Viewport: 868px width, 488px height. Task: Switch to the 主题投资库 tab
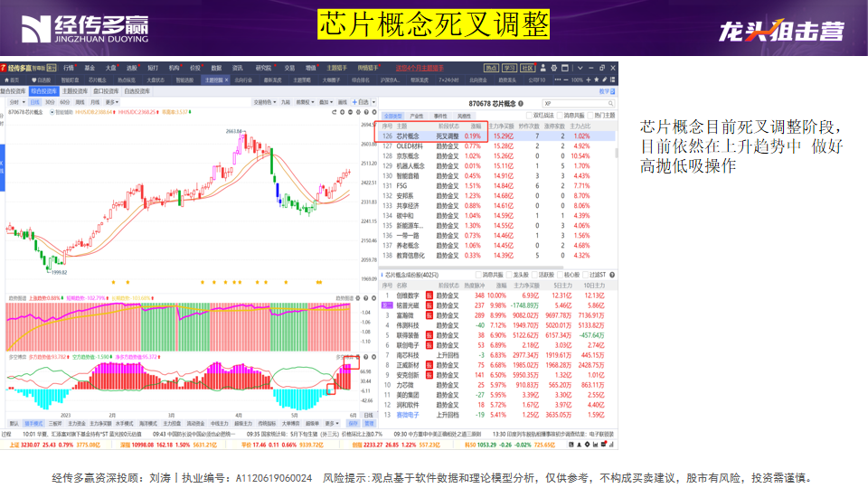(75, 91)
